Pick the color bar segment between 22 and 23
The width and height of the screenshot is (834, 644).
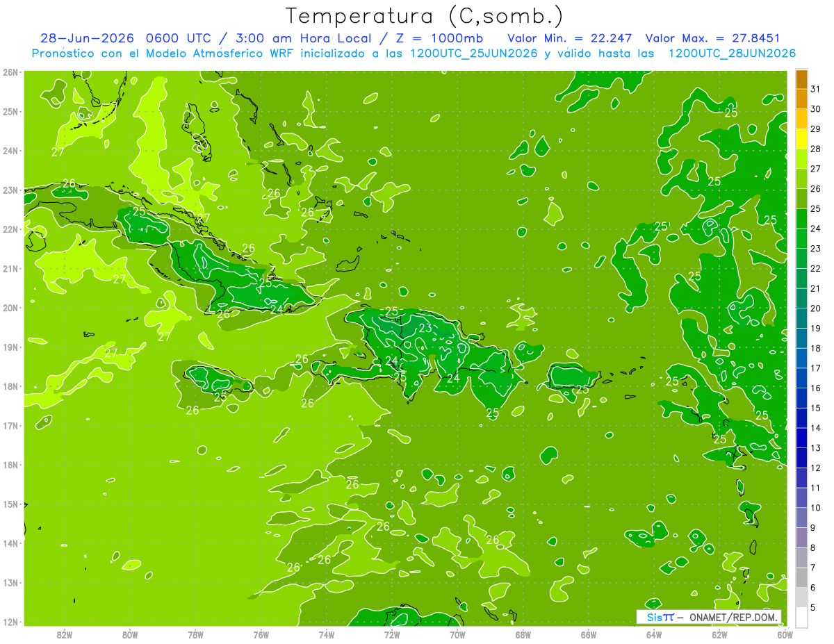pos(801,258)
